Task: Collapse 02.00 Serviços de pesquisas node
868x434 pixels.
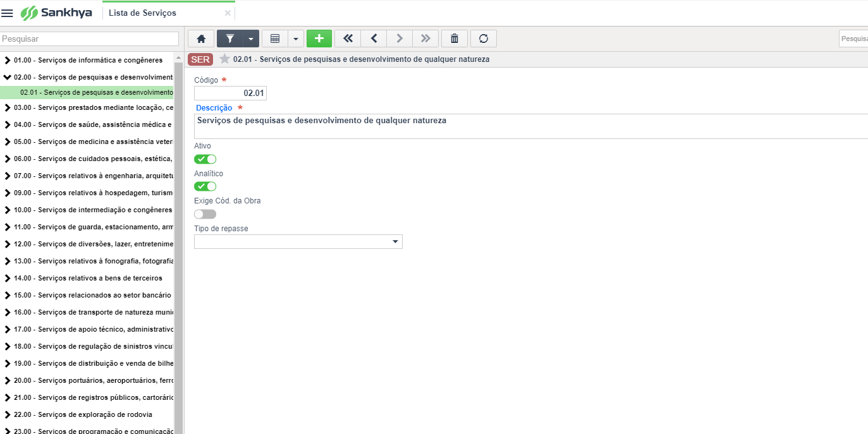Action: 7,77
